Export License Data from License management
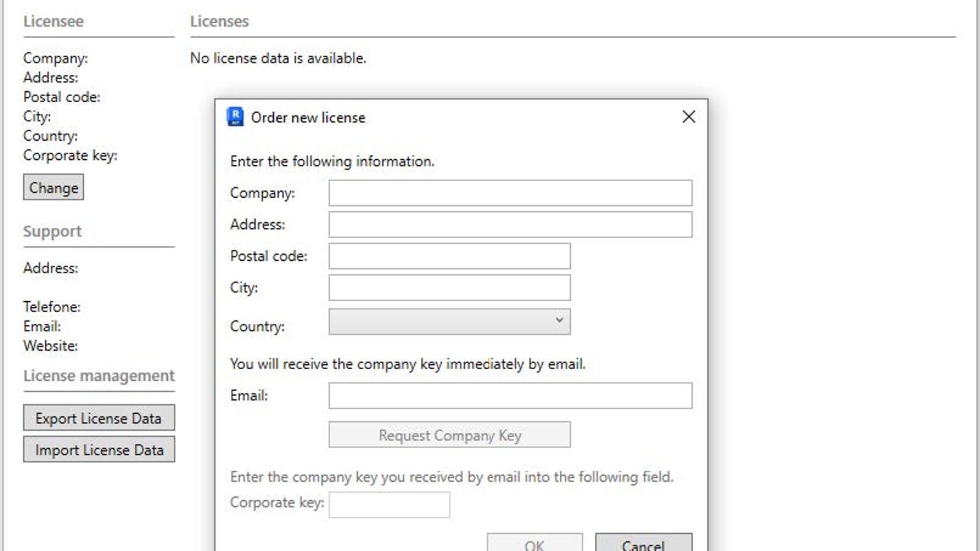The height and width of the screenshot is (551, 980). (99, 418)
